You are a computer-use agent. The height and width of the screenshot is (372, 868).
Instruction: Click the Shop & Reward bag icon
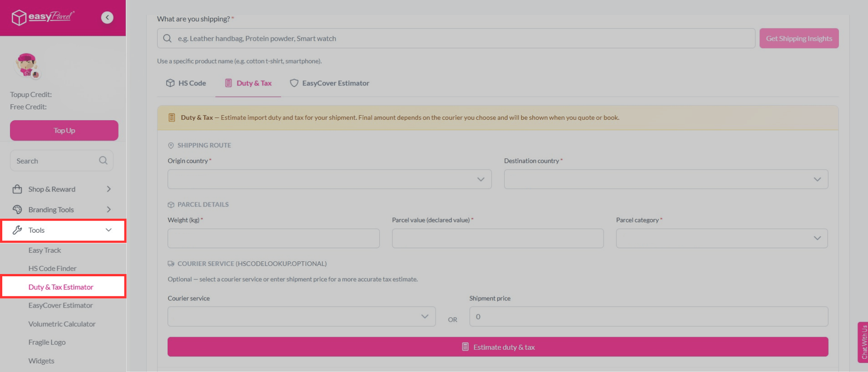pyautogui.click(x=17, y=189)
